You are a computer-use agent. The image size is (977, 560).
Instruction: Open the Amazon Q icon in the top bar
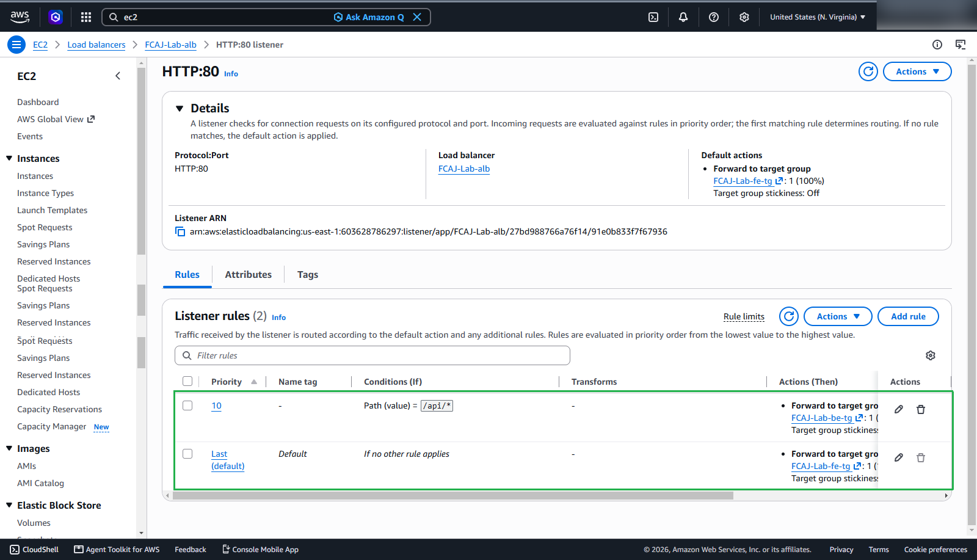pyautogui.click(x=56, y=17)
